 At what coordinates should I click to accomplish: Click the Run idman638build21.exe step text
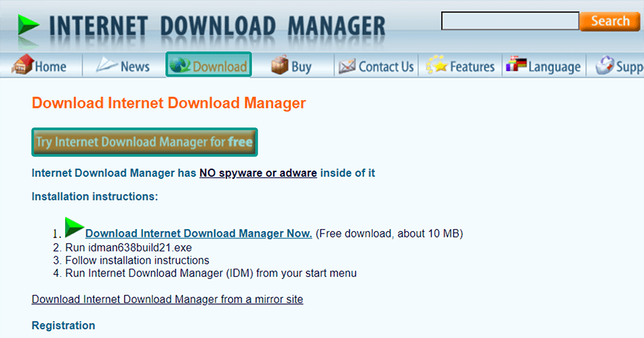129,248
